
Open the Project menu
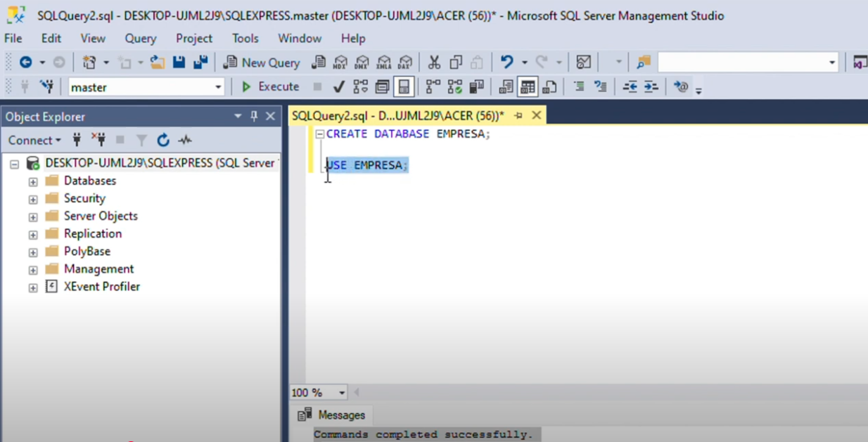coord(194,39)
